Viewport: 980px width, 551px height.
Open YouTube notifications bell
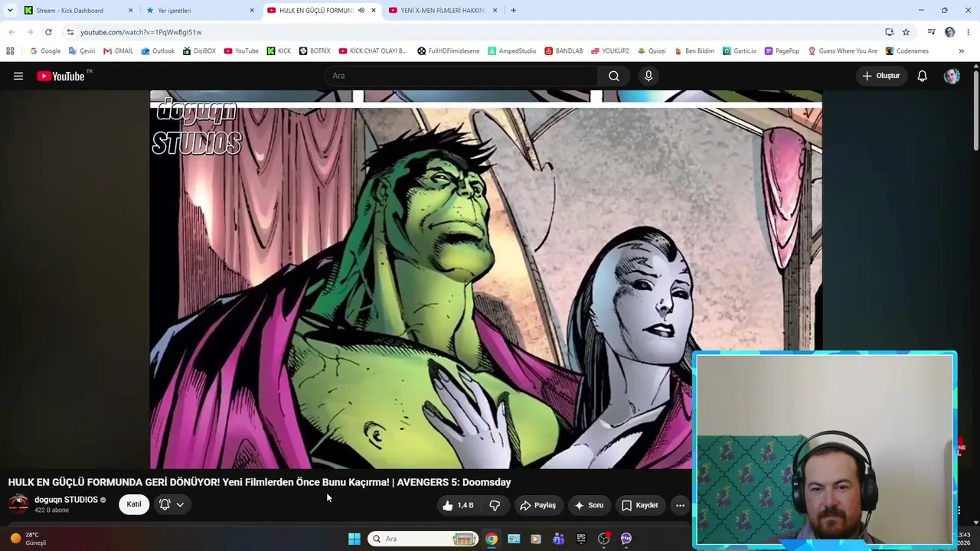923,76
